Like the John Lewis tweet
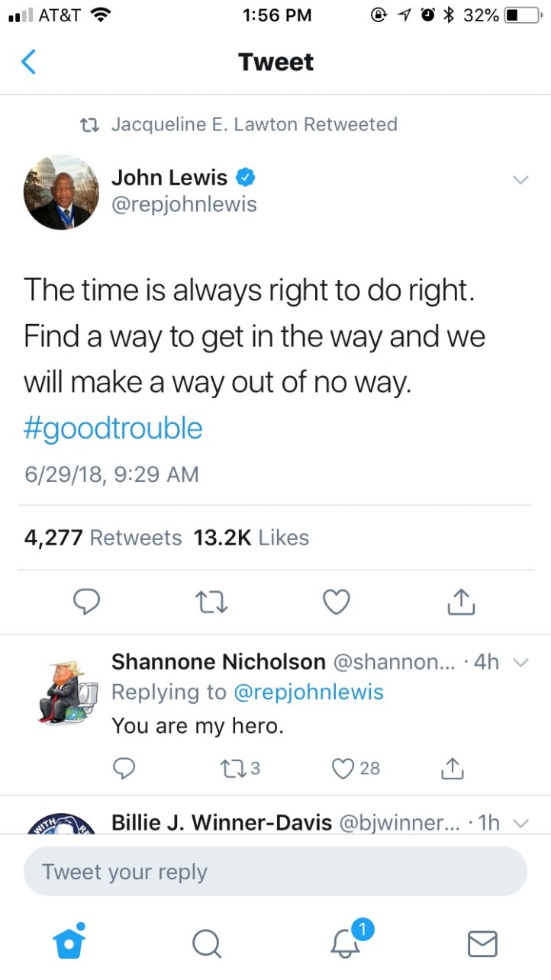 click(336, 602)
